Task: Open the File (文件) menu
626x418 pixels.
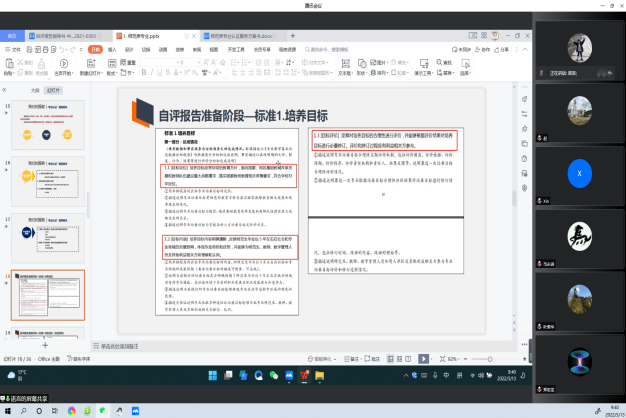Action: [x=13, y=50]
